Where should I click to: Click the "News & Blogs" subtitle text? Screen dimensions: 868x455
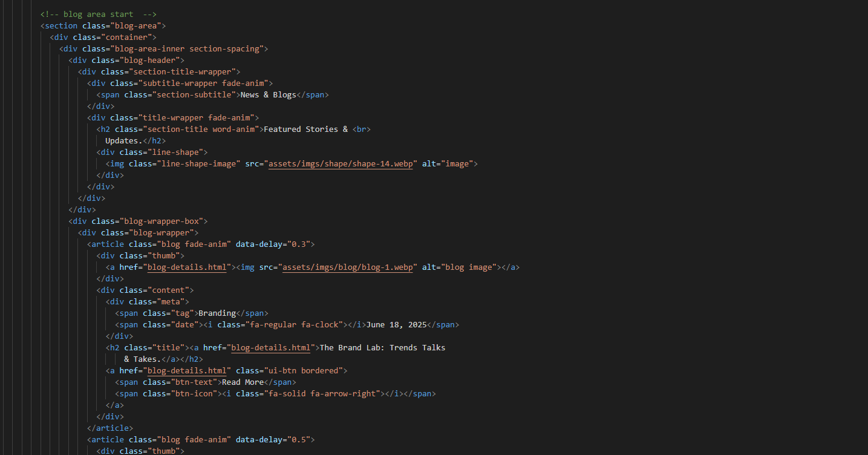pos(268,95)
